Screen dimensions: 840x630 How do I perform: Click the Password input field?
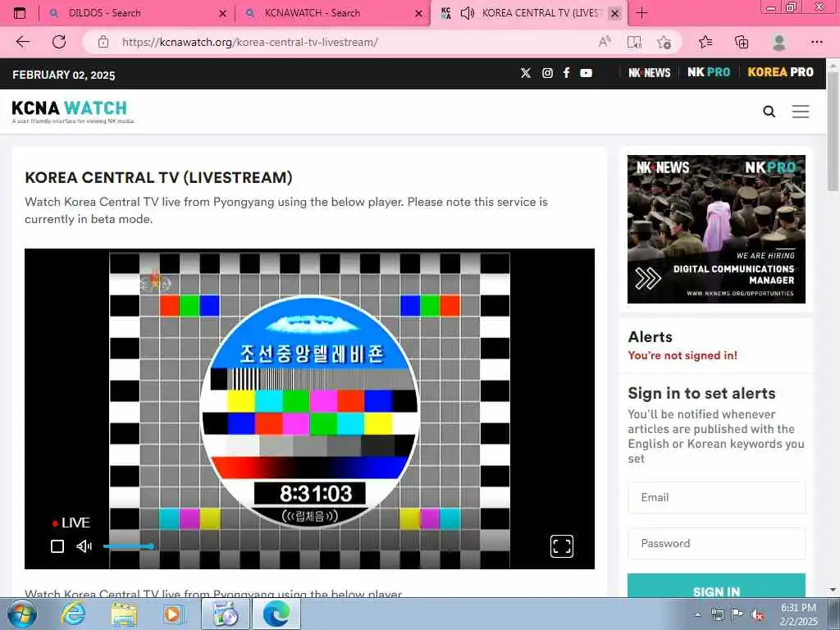pos(716,544)
